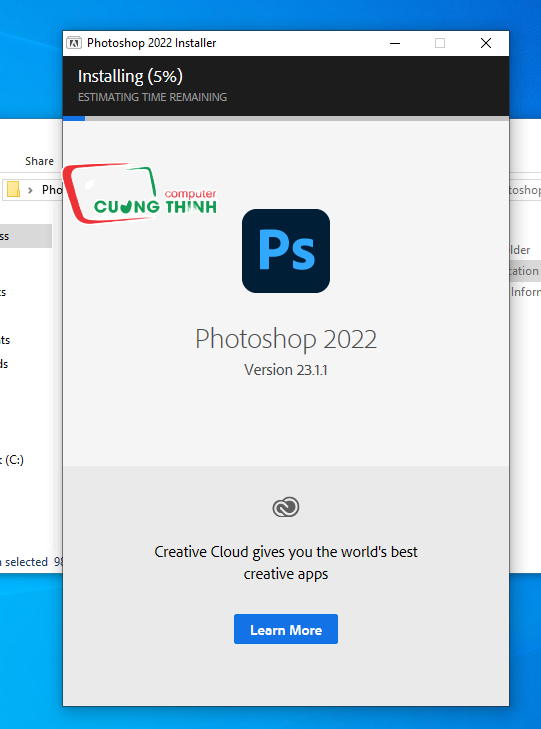Viewport: 541px width, 729px height.
Task: Minimize the Photoshop 2022 Installer window
Action: point(395,43)
